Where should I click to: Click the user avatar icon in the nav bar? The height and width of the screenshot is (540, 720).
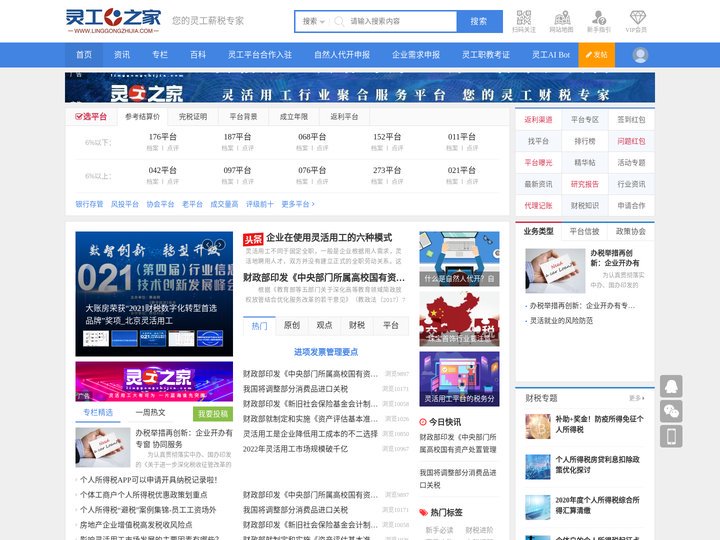coord(640,55)
